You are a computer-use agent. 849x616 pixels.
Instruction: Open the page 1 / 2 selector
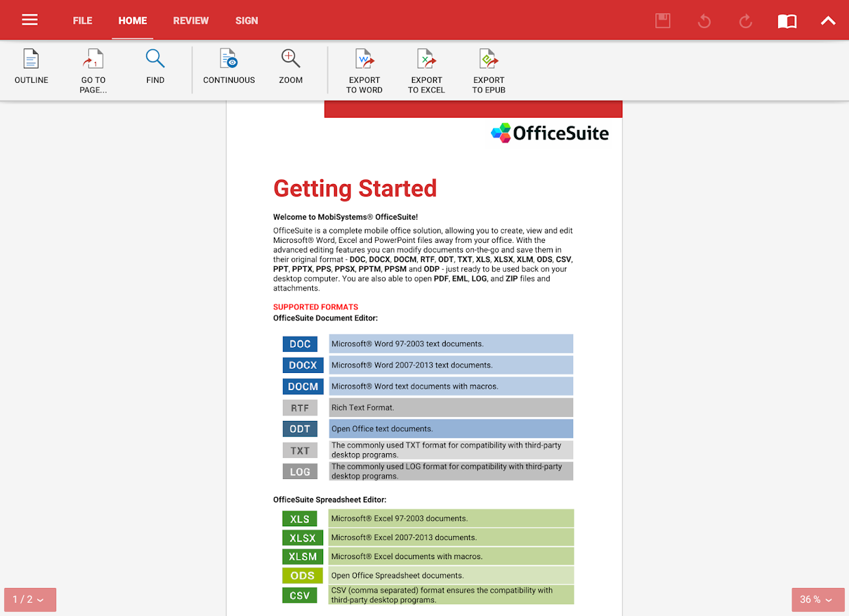point(30,600)
